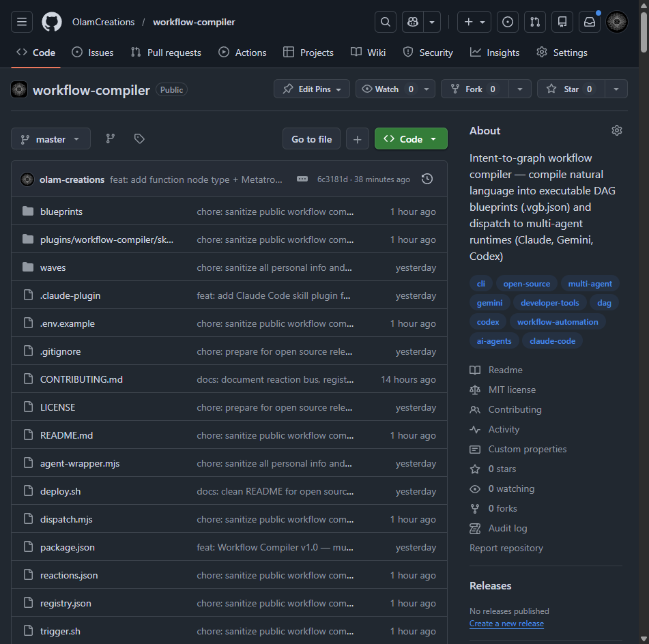The width and height of the screenshot is (649, 644).
Task: Open the dispatch.mjs file
Action: (x=66, y=519)
